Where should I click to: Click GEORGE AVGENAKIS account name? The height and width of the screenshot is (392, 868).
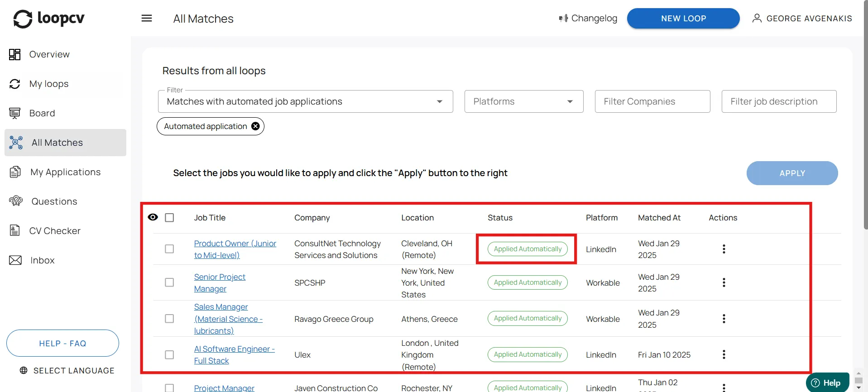click(809, 19)
